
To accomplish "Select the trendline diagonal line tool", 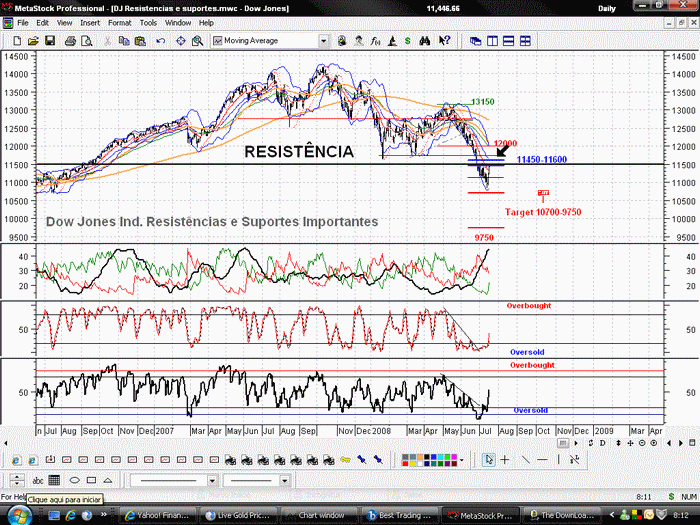I will coord(526,459).
